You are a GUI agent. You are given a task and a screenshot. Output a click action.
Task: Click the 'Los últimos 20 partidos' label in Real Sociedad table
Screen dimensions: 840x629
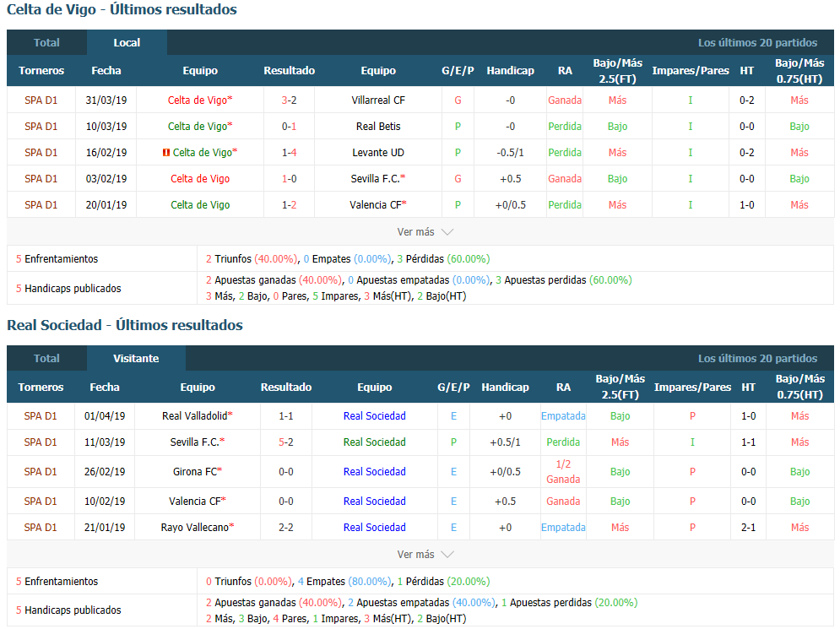757,359
